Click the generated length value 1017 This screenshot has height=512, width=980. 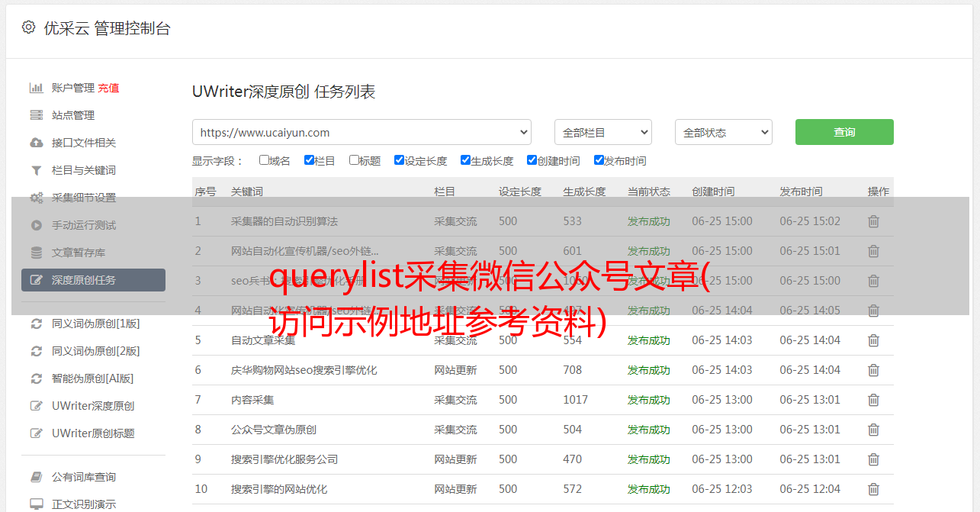[576, 400]
